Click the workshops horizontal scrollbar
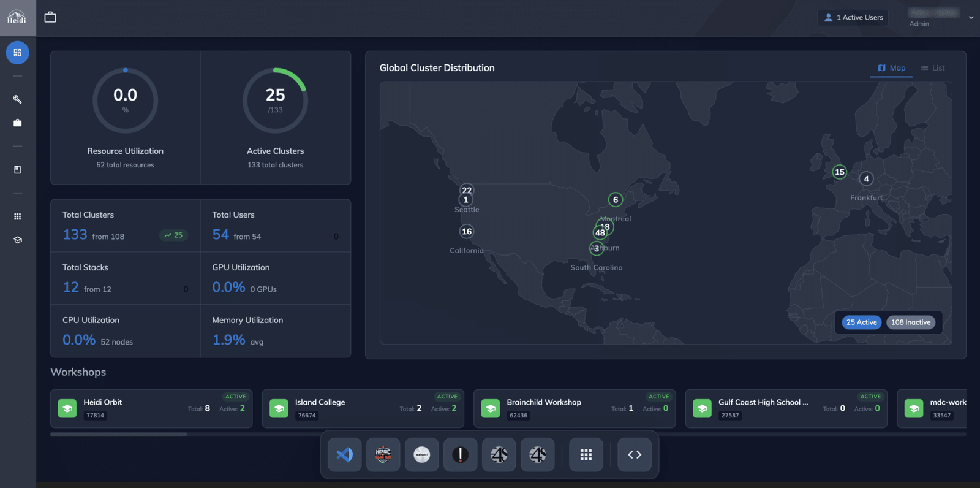Viewport: 980px width, 488px height. click(x=119, y=434)
